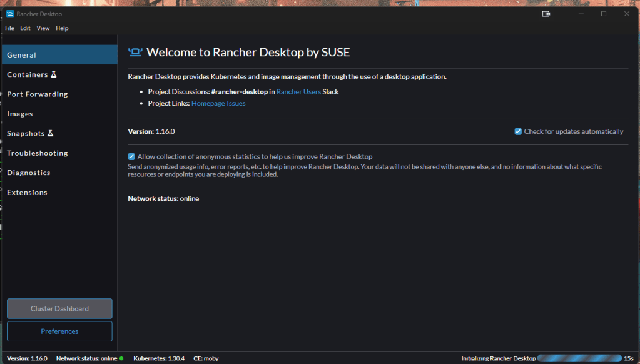The image size is (640, 364).
Task: Minimize the Rancher Desktop window
Action: tap(581, 14)
